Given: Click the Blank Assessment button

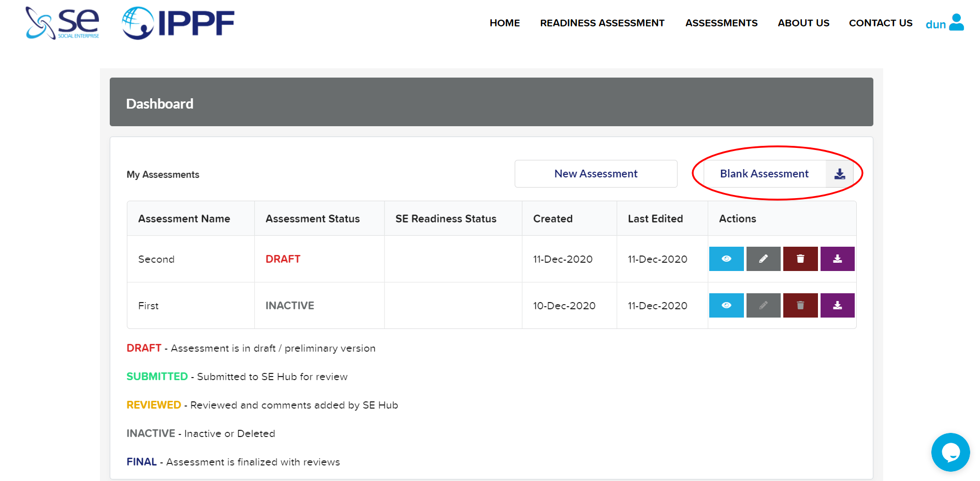Looking at the screenshot, I should tap(764, 174).
